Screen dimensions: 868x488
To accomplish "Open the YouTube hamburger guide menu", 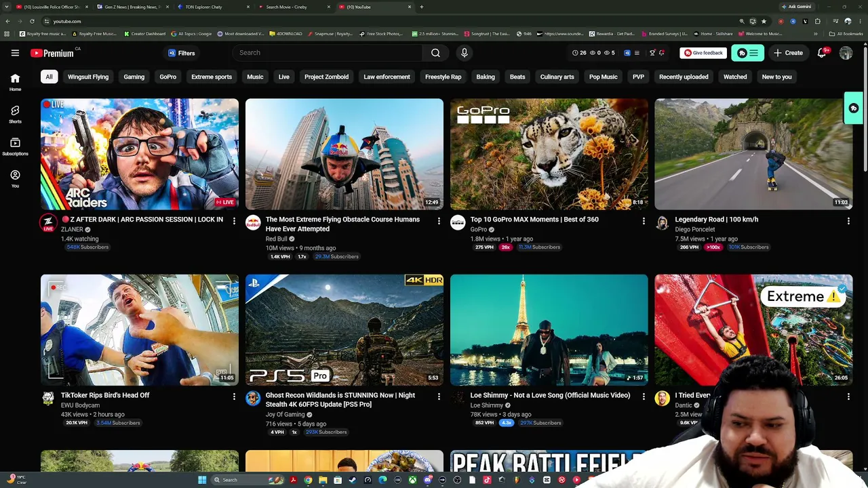I will [15, 53].
